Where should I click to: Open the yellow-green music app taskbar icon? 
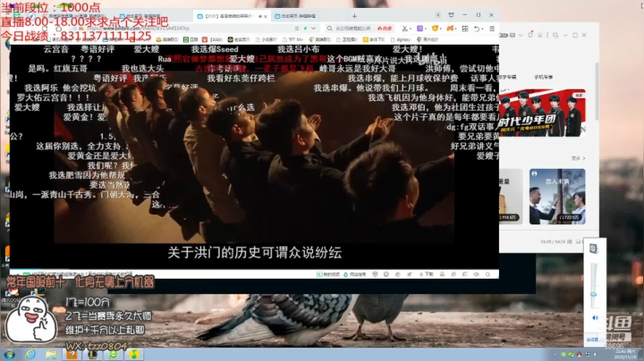pyautogui.click(x=134, y=355)
